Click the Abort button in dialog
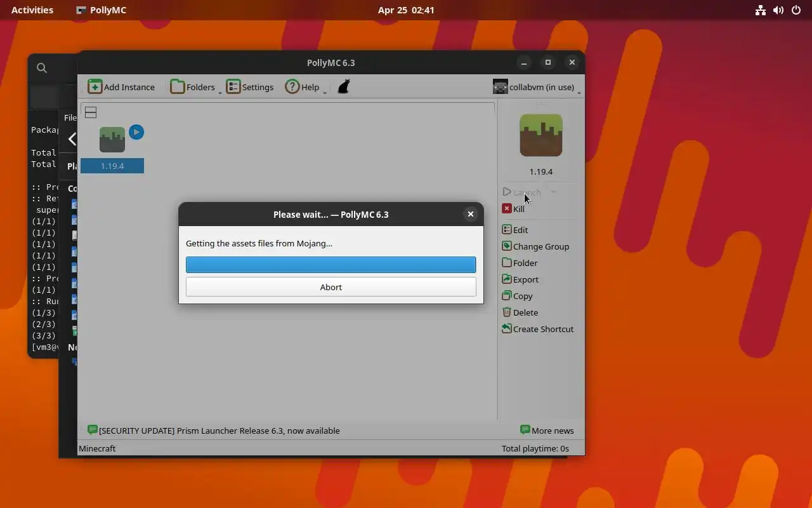 (x=331, y=287)
